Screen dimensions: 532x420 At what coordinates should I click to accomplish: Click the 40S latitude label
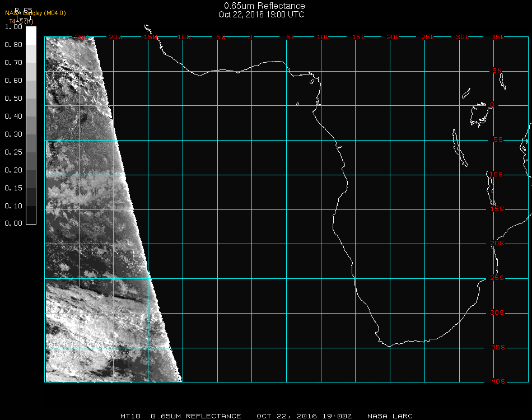click(x=498, y=382)
